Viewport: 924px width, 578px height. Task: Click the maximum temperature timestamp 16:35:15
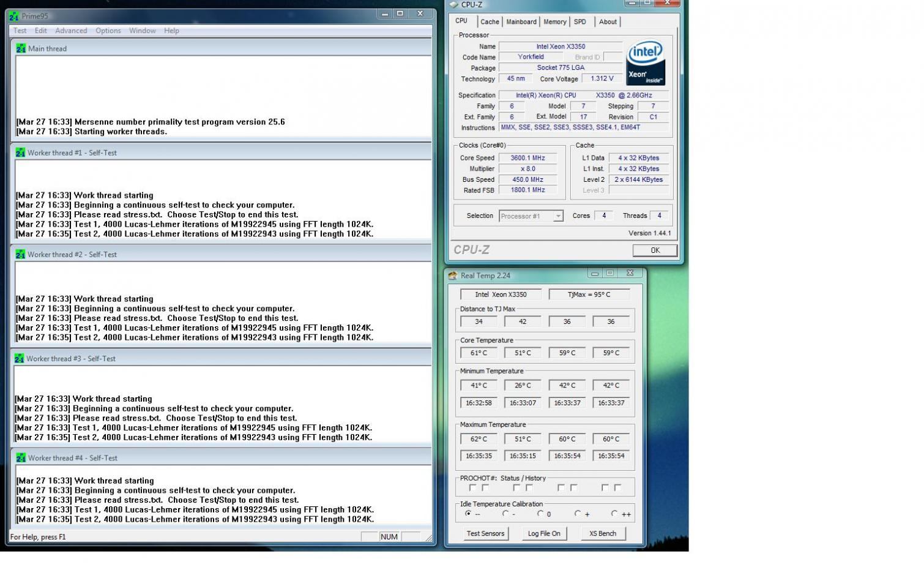[x=523, y=456]
